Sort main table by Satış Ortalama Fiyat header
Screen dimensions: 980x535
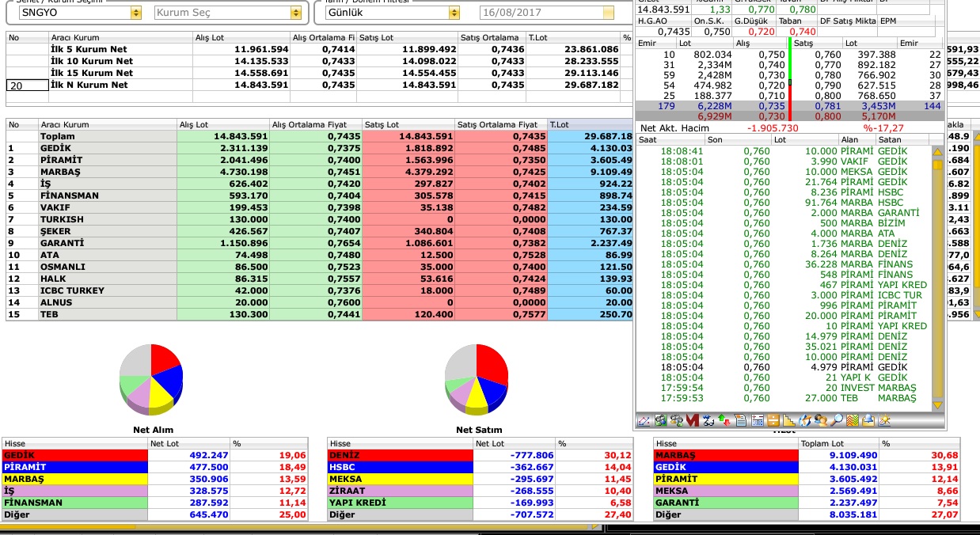tap(501, 124)
